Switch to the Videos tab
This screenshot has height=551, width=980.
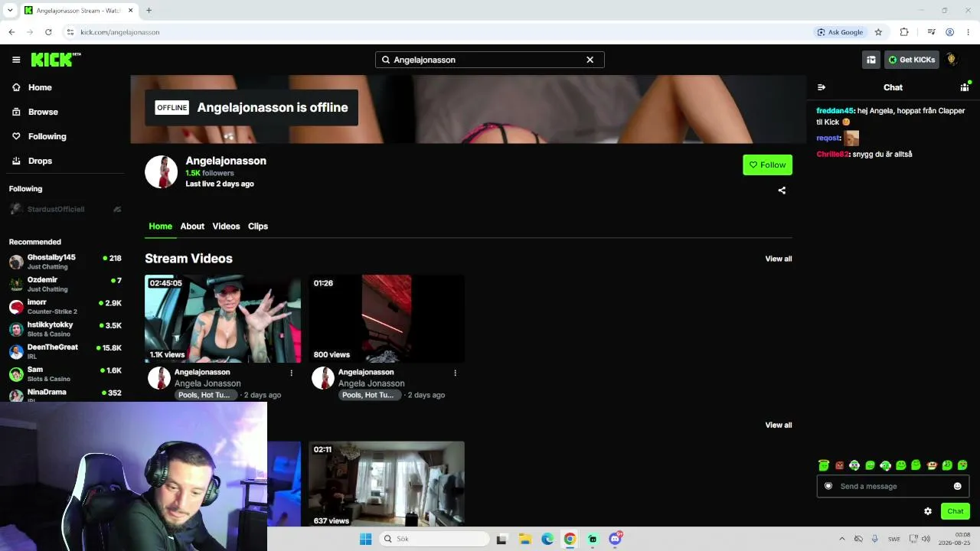point(226,227)
